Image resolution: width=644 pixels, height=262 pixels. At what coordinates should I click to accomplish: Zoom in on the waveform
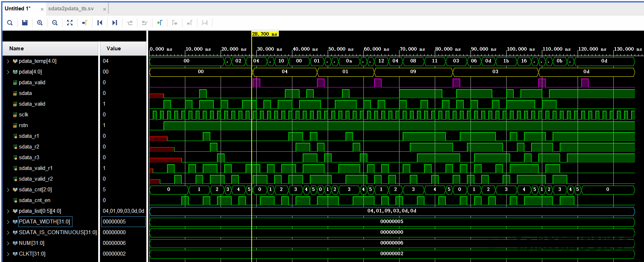[x=40, y=23]
